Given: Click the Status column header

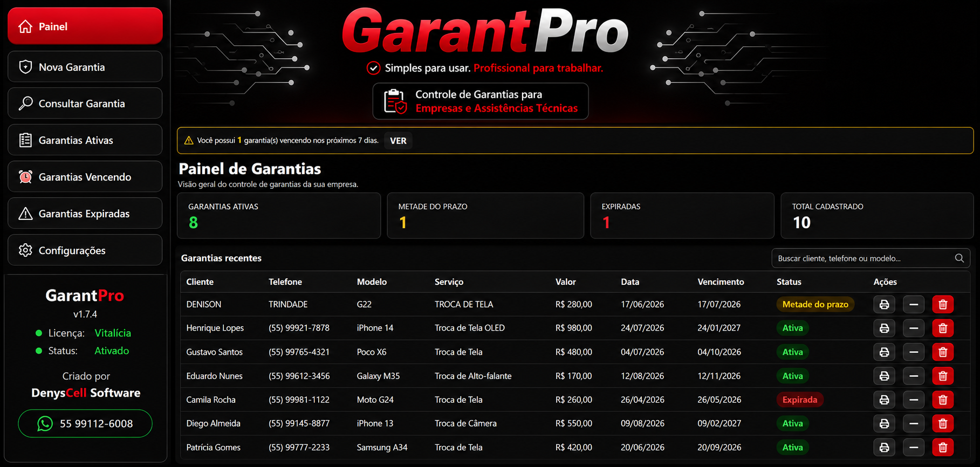Looking at the screenshot, I should click(789, 281).
